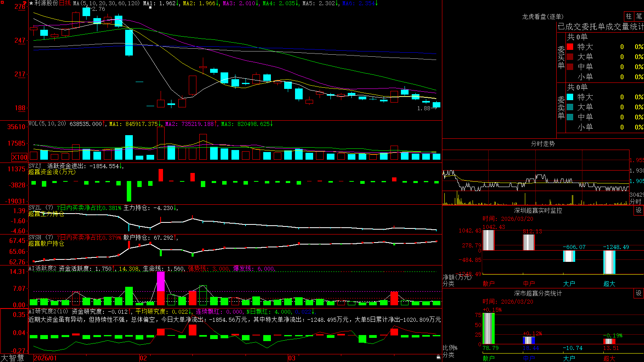This screenshot has width=644, height=362.
Task: Open the VOL(5,10,20) indicator parameters
Action: [47, 124]
